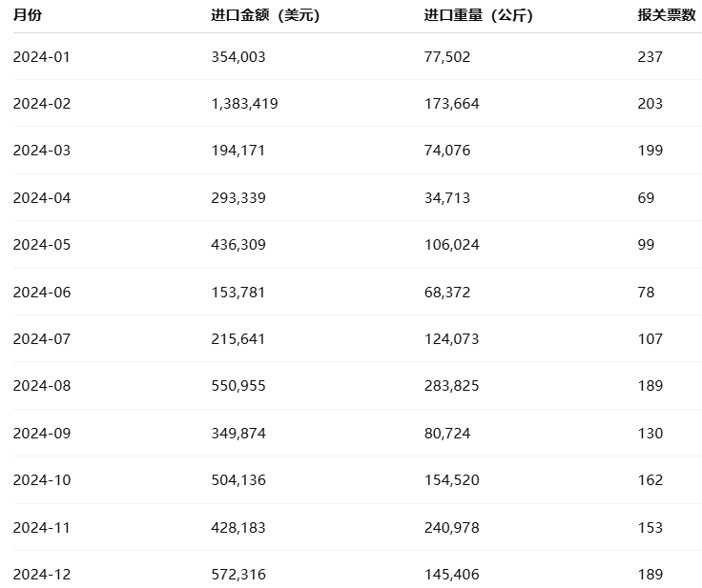This screenshot has height=588, width=702.
Task: Click the 2024-05 month cell
Action: click(x=42, y=245)
